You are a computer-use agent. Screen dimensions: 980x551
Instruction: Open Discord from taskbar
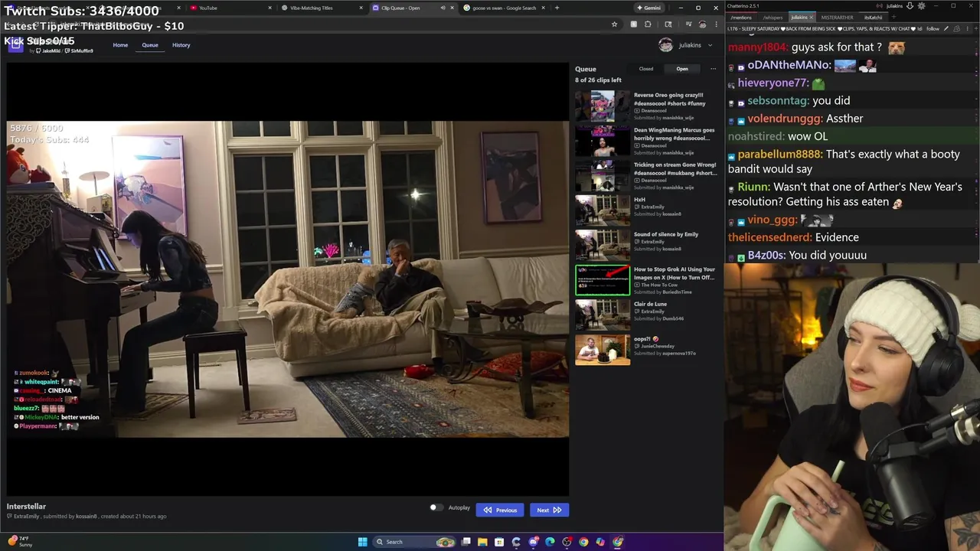coord(534,542)
